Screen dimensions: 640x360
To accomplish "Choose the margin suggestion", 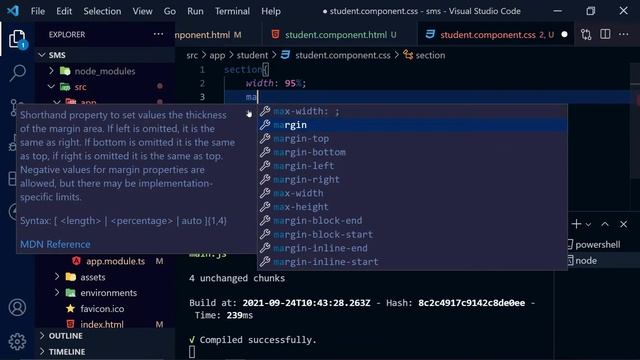I will [x=412, y=125].
